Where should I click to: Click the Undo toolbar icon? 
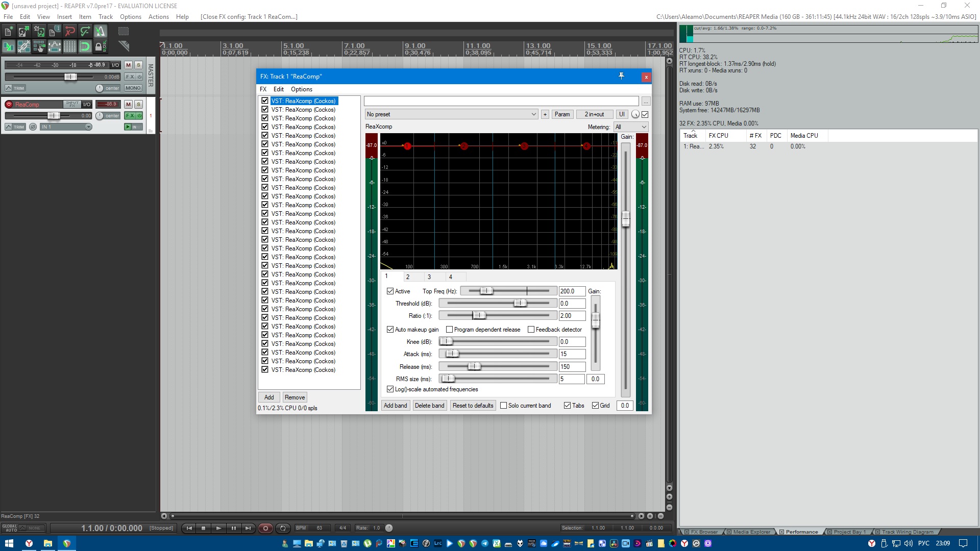(x=70, y=32)
